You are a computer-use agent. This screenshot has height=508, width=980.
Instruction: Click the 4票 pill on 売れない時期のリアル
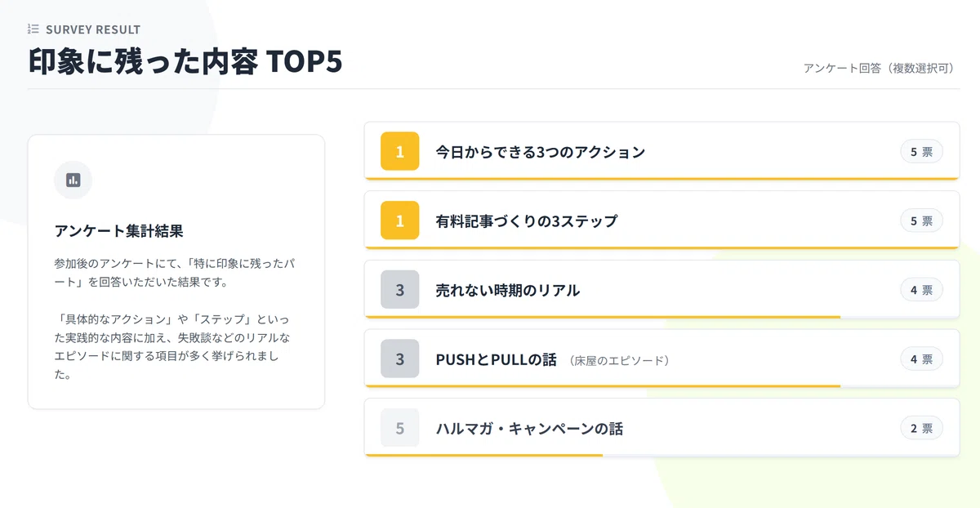pos(922,290)
